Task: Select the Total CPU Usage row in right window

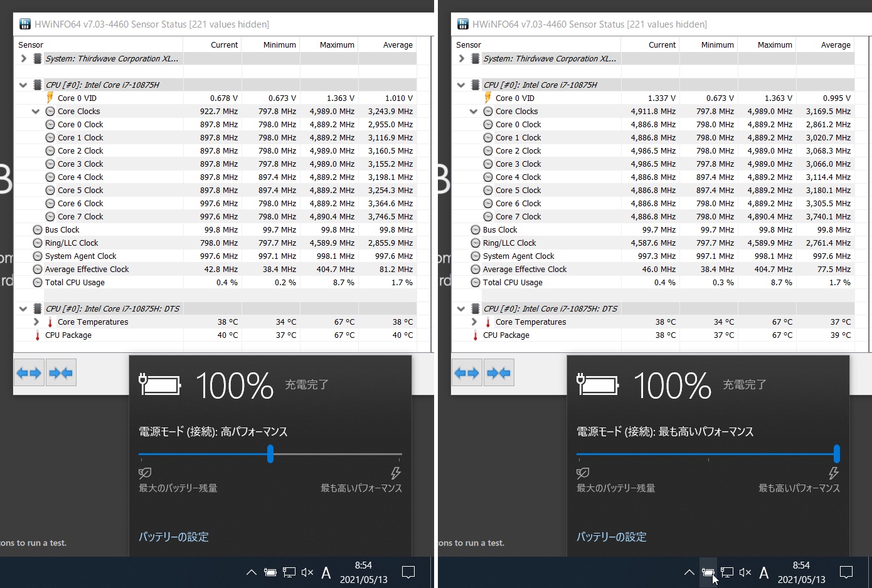Action: click(x=513, y=283)
